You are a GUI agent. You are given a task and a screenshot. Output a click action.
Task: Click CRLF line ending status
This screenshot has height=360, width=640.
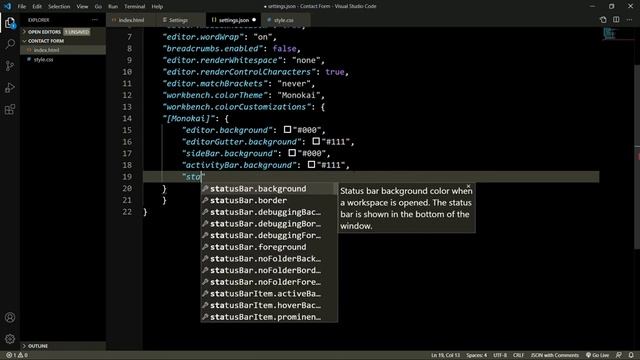click(x=518, y=355)
